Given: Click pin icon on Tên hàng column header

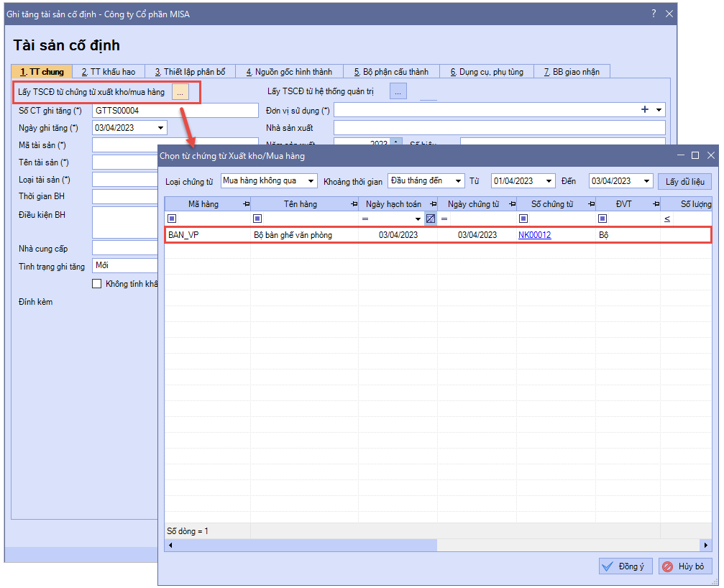Looking at the screenshot, I should point(353,205).
